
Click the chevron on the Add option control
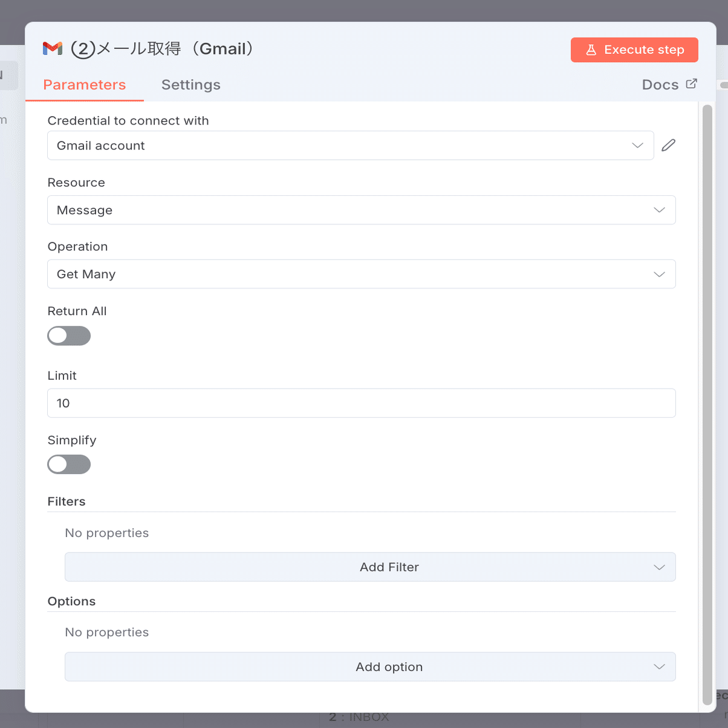tap(659, 666)
